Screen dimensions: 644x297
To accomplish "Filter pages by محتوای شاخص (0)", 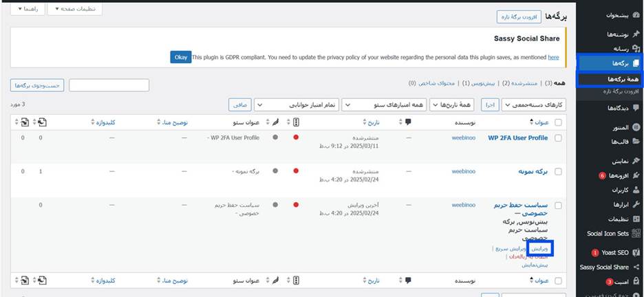I will [431, 83].
